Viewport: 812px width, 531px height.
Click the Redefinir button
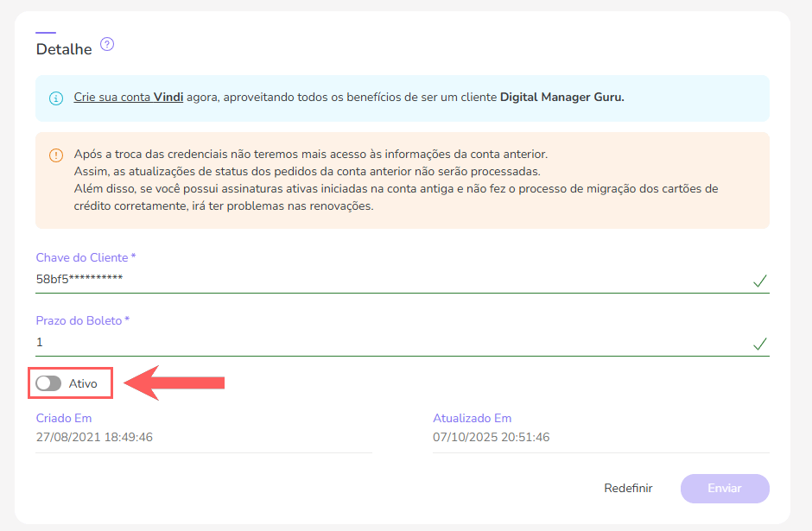[628, 488]
